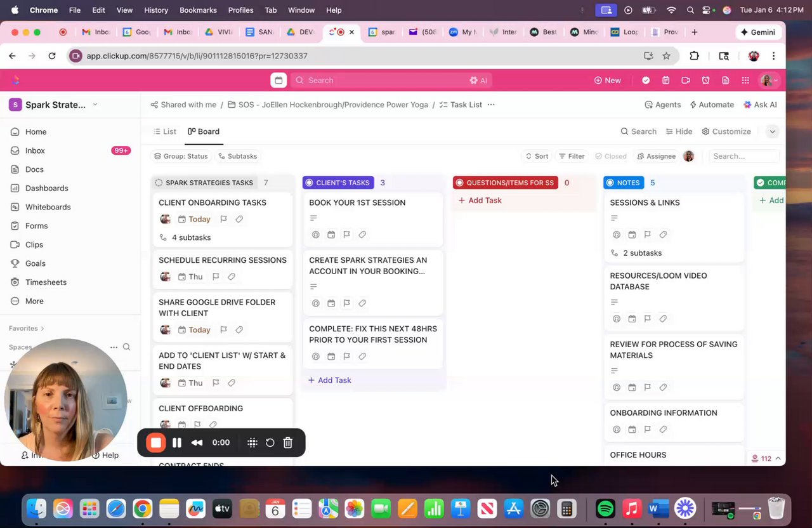Click the Clip recording icon in top bar
Screen dimensions: 812x528
tap(685, 80)
